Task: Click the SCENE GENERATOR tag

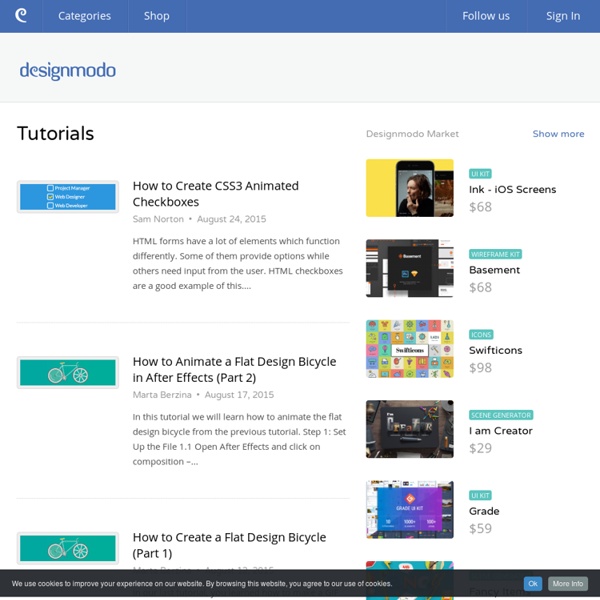Action: [x=501, y=415]
